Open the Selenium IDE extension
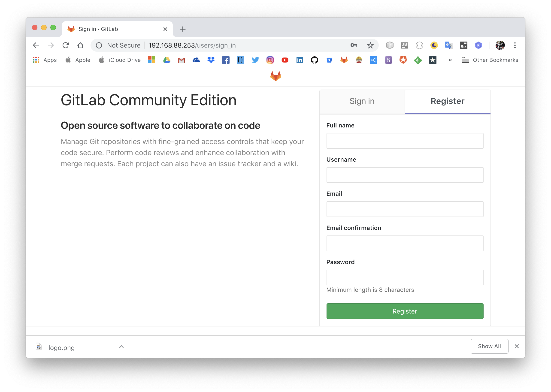Image resolution: width=551 pixels, height=392 pixels. (463, 45)
